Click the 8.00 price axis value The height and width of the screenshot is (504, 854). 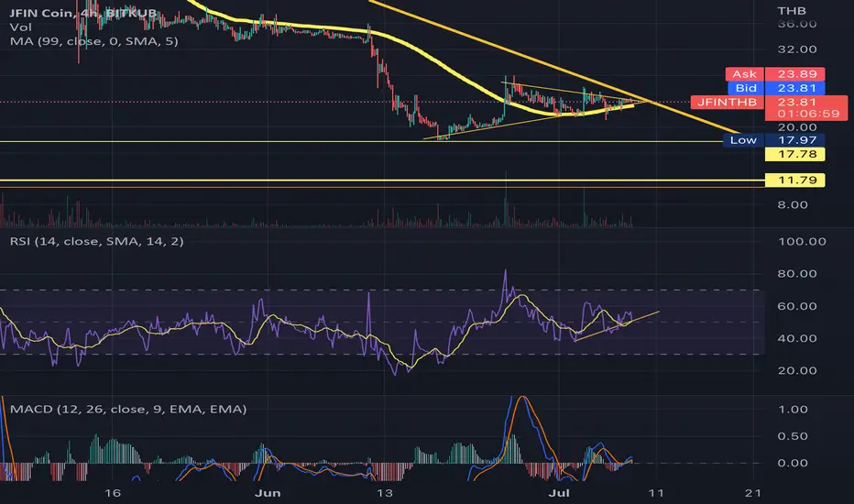pyautogui.click(x=793, y=205)
